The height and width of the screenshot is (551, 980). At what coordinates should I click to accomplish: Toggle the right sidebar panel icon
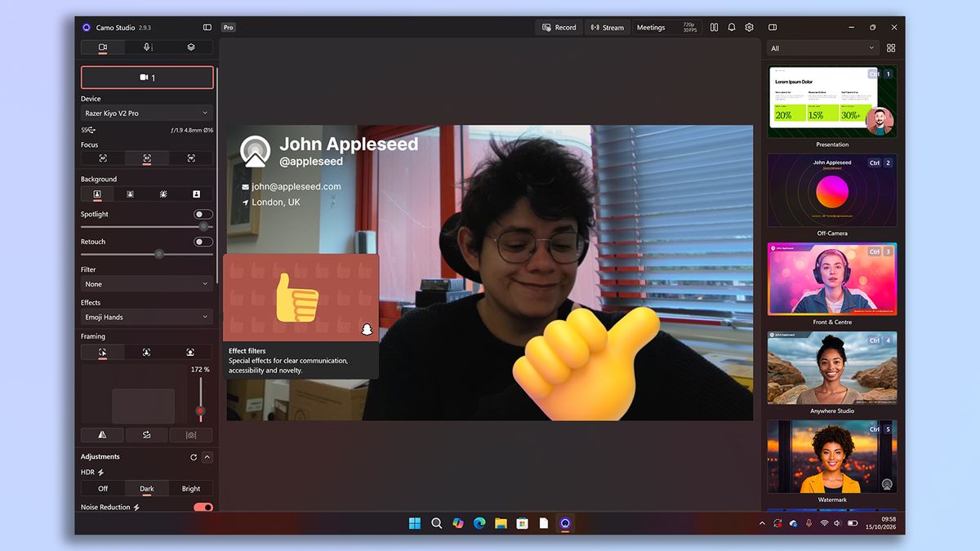[x=773, y=27]
